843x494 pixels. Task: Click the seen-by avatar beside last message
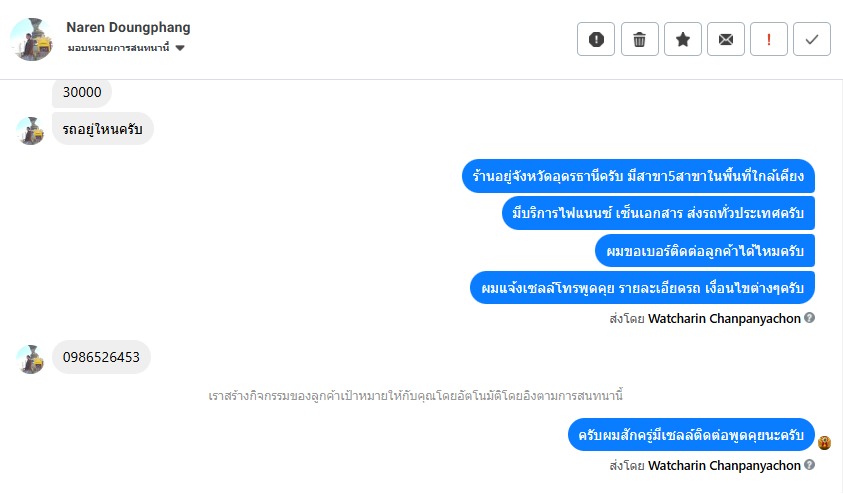[x=825, y=442]
